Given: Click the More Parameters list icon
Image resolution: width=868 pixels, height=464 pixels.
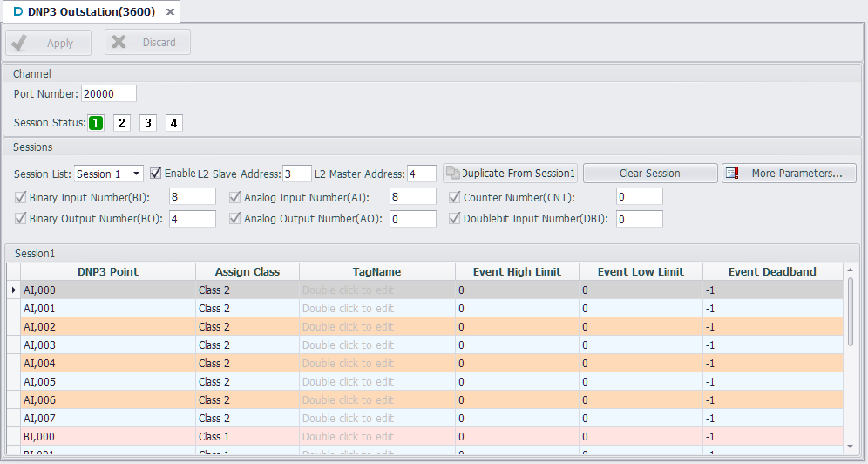Looking at the screenshot, I should coord(732,174).
